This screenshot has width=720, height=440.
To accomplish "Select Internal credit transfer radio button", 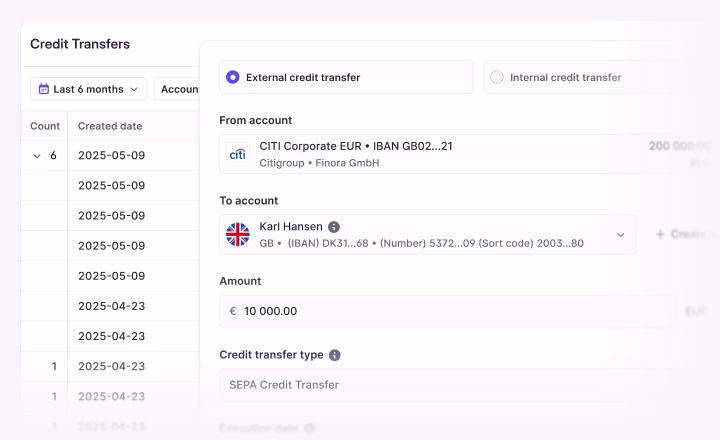I will pos(496,77).
